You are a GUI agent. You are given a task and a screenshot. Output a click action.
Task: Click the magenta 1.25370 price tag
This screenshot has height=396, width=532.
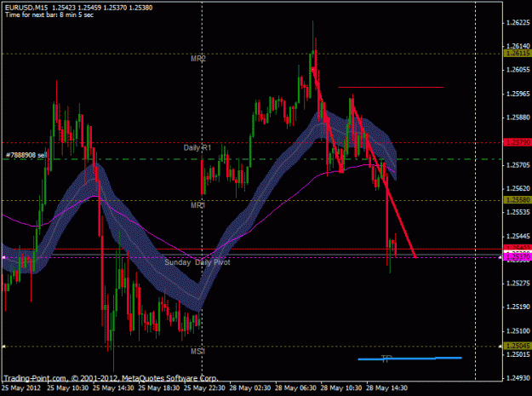coord(518,257)
